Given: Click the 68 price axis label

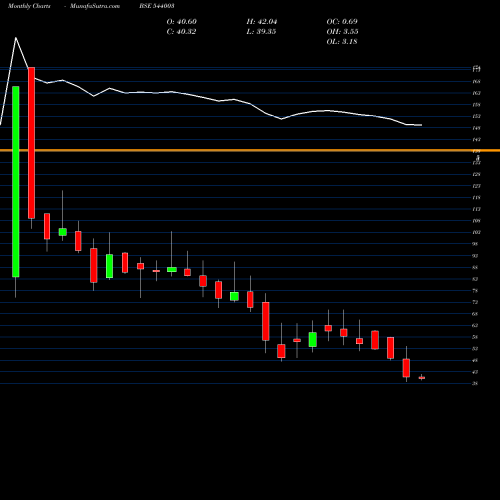Looking at the screenshot, I should (475, 314).
